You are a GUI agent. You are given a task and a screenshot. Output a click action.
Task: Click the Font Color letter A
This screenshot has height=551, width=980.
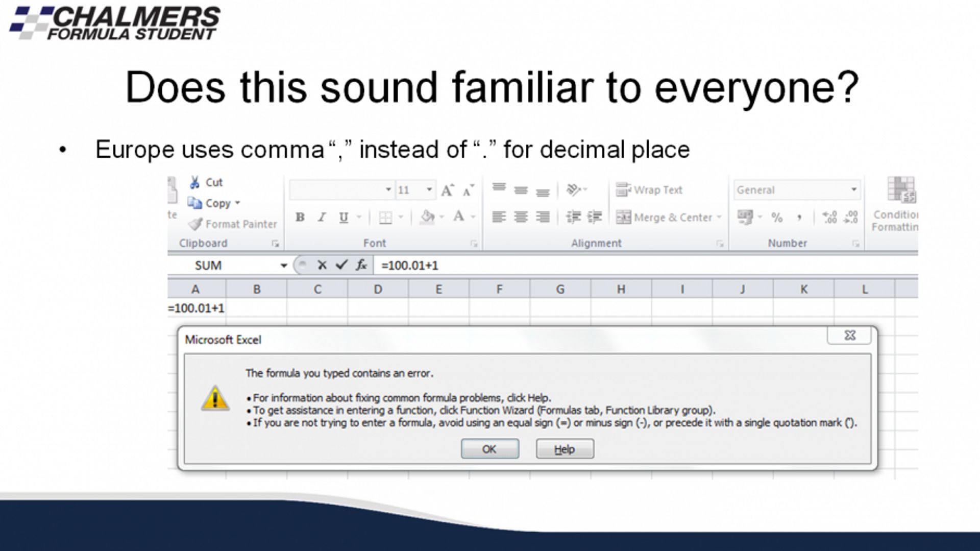[x=458, y=217]
